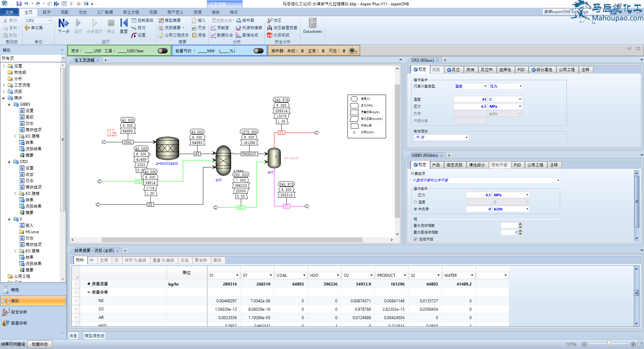Screen dimensions: 644x349
Task: Increase the 最大流体相数 stepper
Action: pos(520,224)
